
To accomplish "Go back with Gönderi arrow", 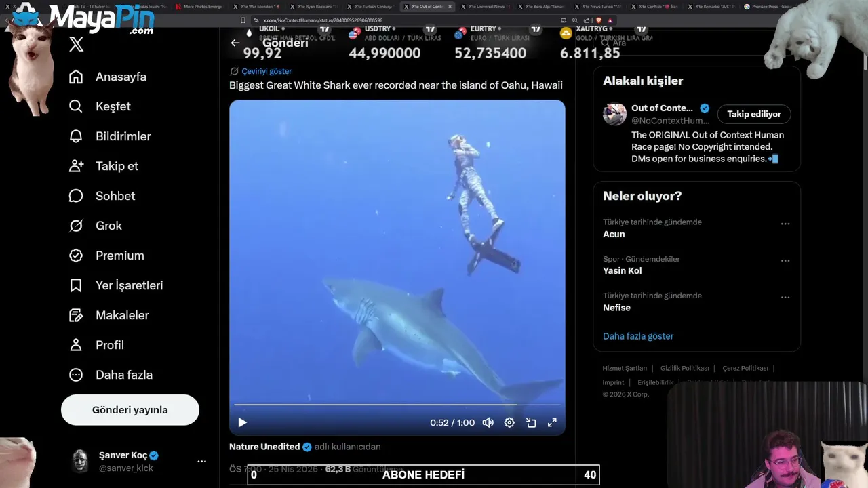I will point(235,43).
